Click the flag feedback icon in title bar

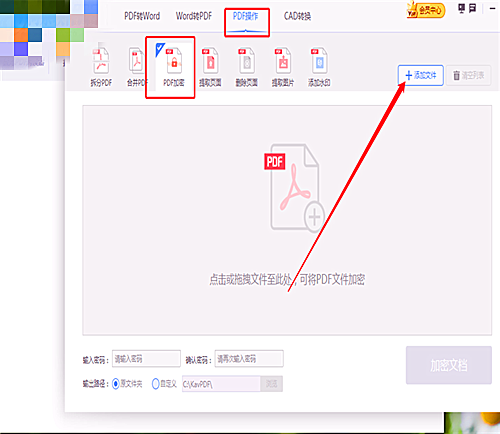[472, 8]
